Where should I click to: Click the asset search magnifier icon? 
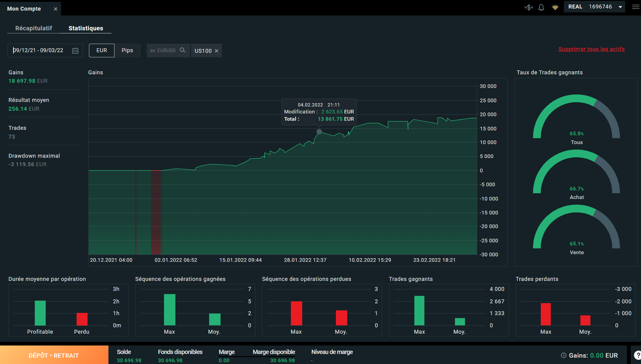point(182,50)
